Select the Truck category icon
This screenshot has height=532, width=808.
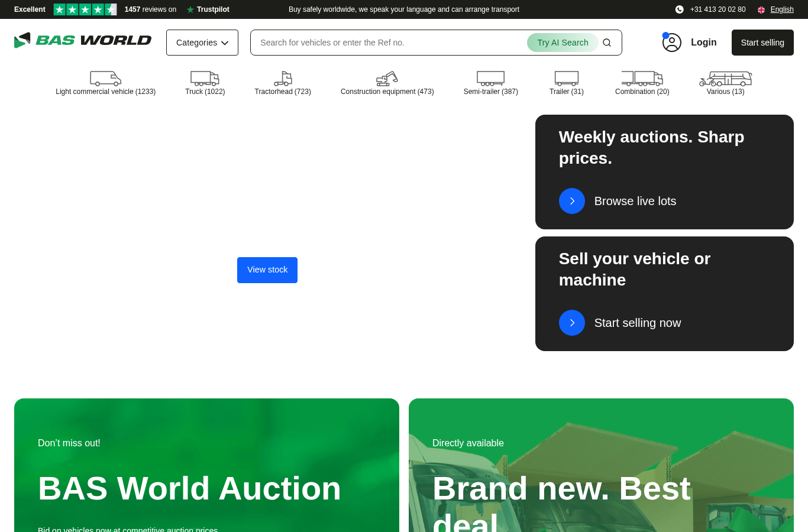coord(205,79)
